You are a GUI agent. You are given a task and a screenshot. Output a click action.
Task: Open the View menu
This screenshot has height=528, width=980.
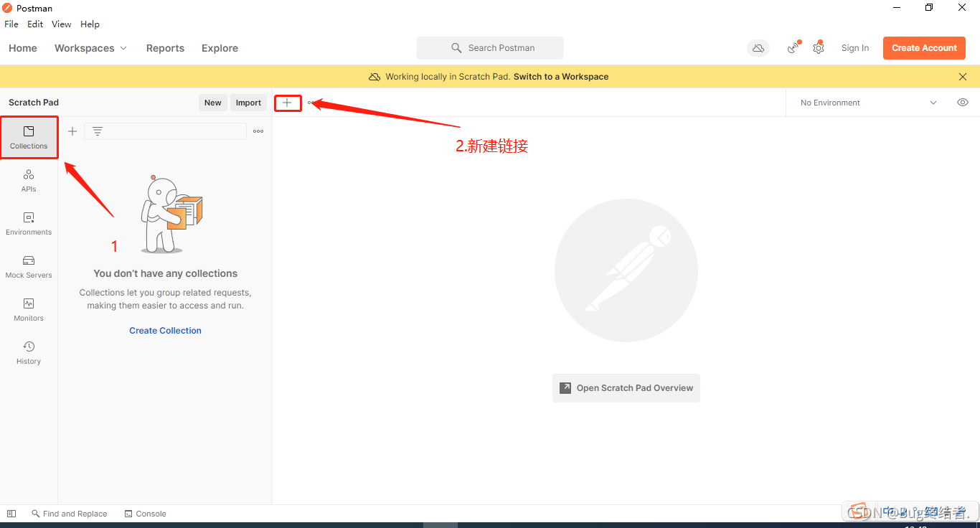(x=62, y=24)
